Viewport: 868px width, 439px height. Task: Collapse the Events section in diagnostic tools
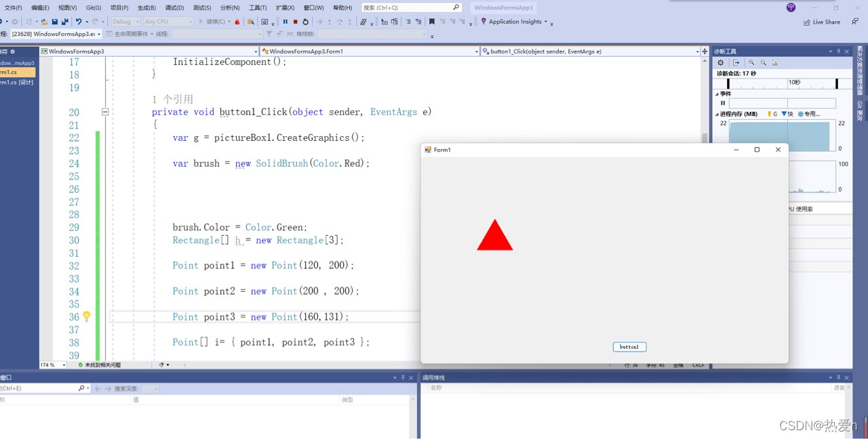click(717, 94)
